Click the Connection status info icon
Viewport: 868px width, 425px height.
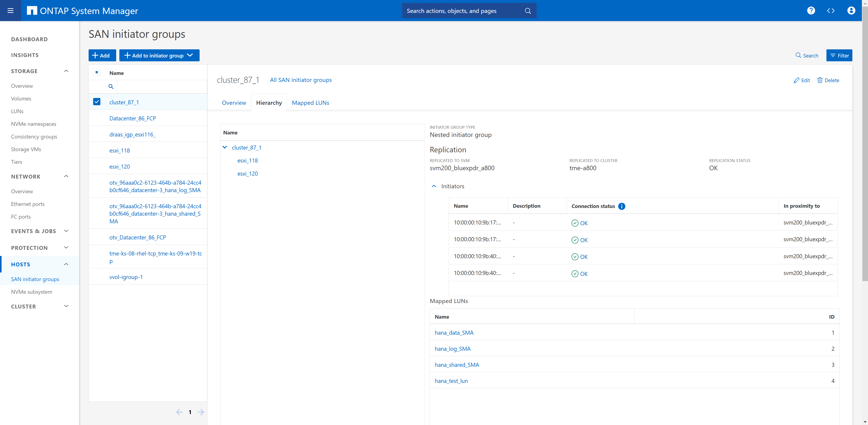click(622, 206)
